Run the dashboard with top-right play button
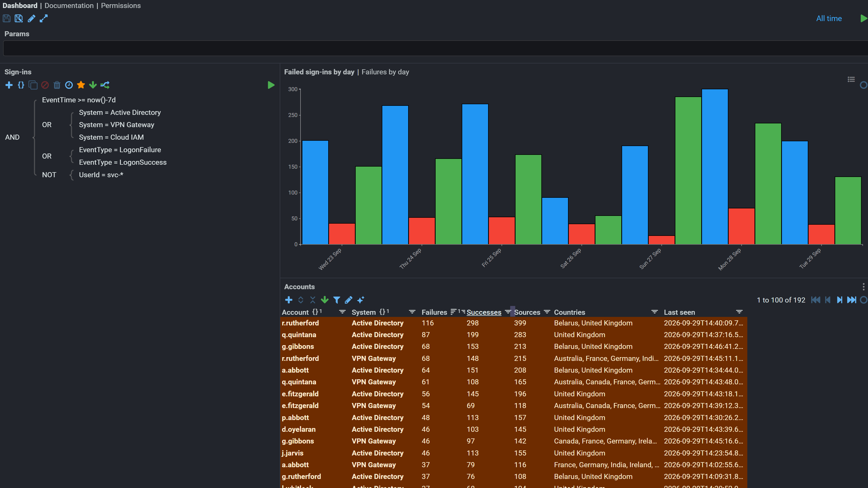 [x=864, y=19]
